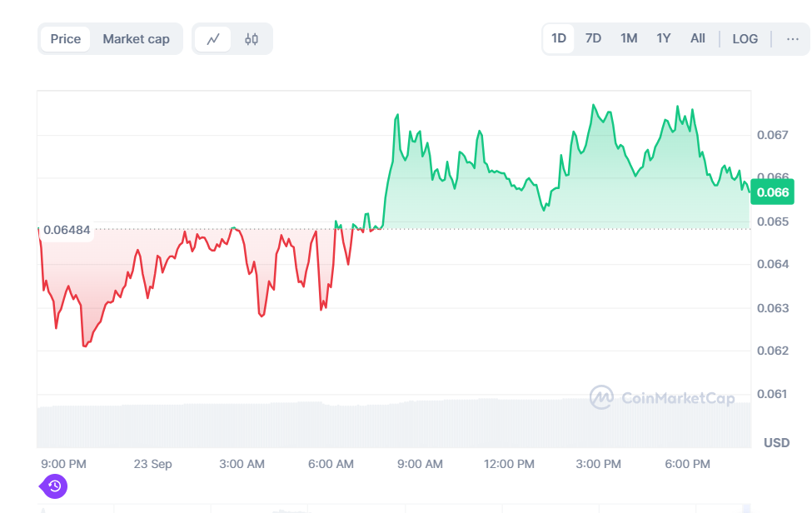Enable LOG scale for the chart
Viewport: 812px width, 513px height.
(745, 38)
